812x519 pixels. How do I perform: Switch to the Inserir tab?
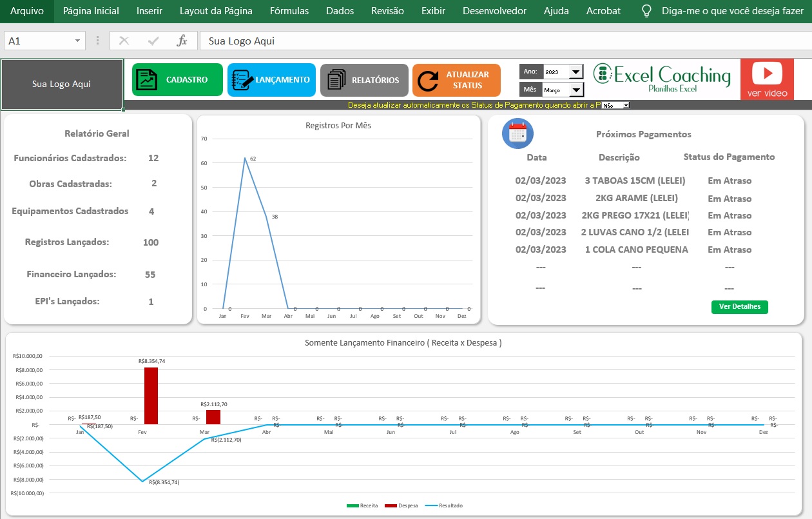click(x=150, y=11)
